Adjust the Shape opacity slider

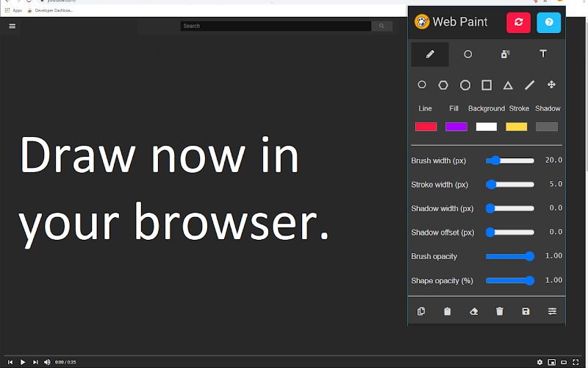(x=510, y=280)
